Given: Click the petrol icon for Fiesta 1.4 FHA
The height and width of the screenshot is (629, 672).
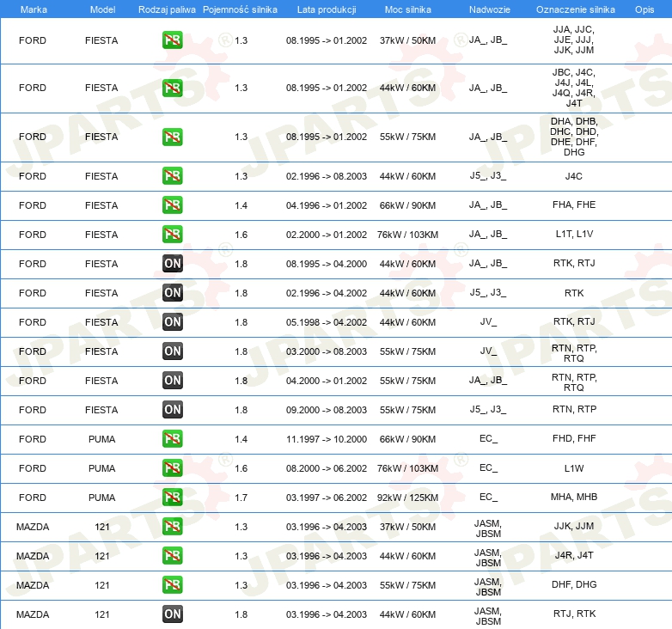Looking at the screenshot, I should pos(172,205).
